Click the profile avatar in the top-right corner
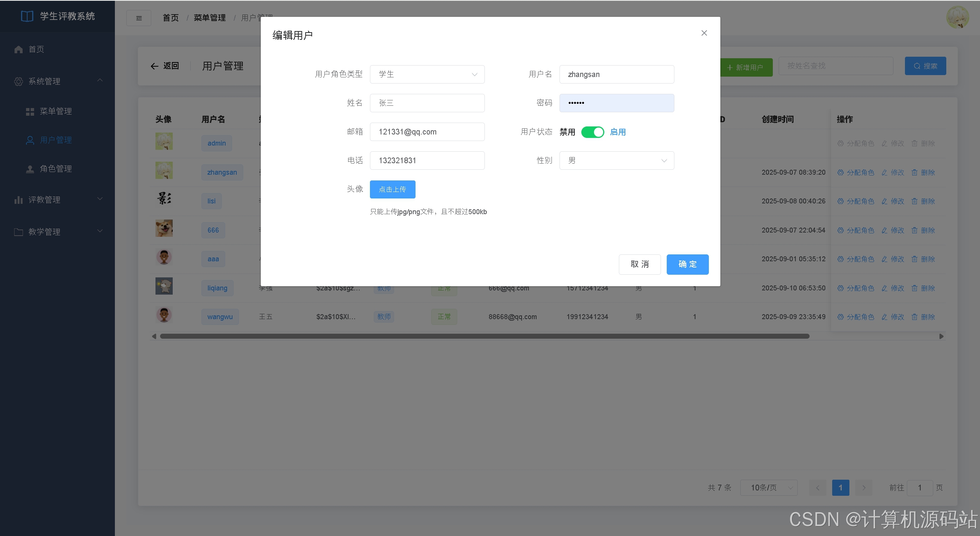 click(957, 17)
